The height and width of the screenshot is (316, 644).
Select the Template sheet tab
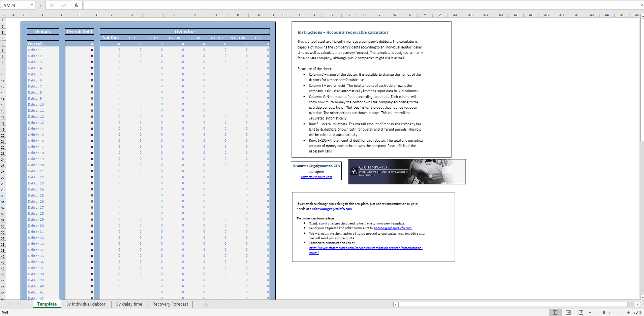coord(47,304)
